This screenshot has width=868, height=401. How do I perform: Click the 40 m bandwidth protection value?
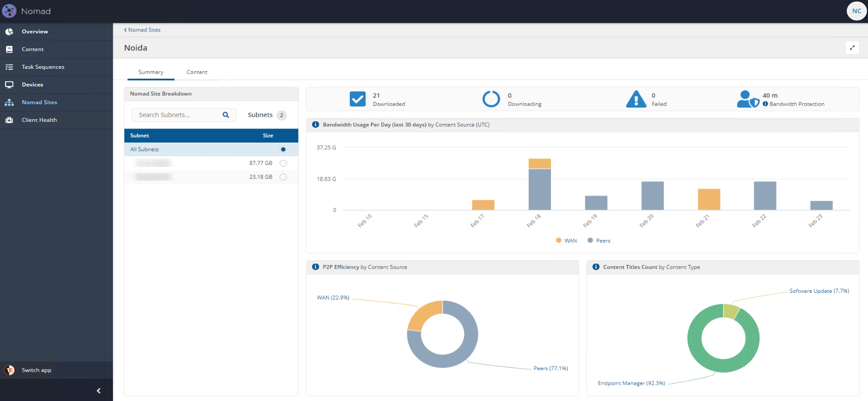[x=770, y=96]
